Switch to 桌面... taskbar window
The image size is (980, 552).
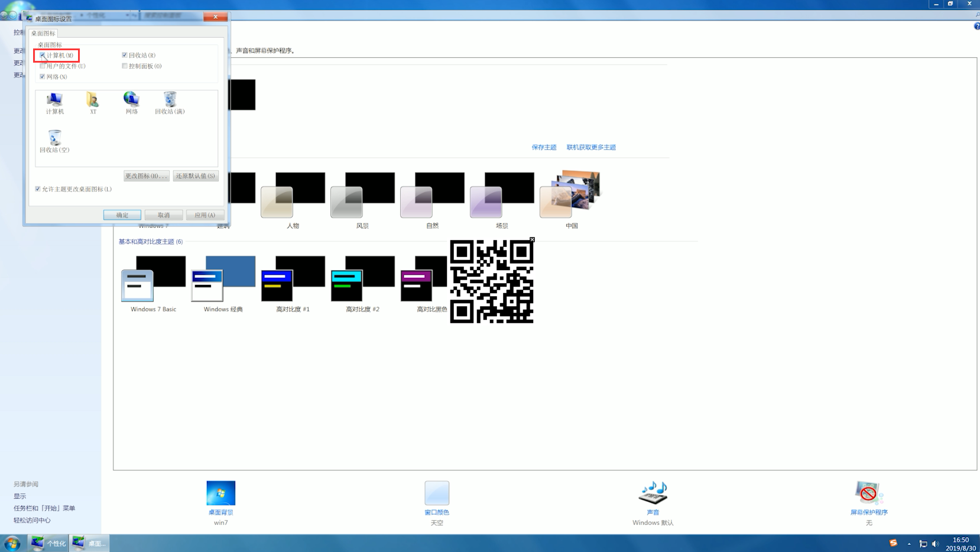coord(90,543)
